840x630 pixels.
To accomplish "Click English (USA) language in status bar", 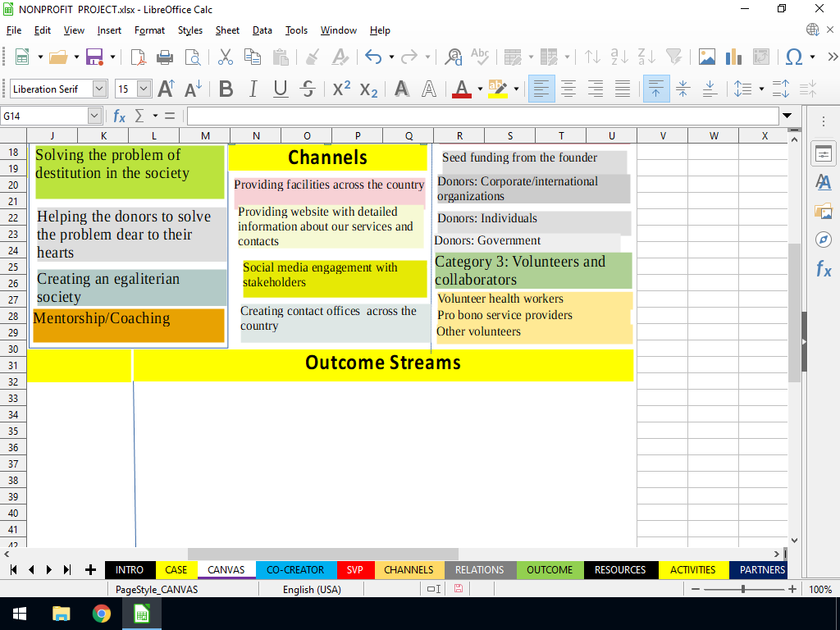I will click(x=312, y=589).
